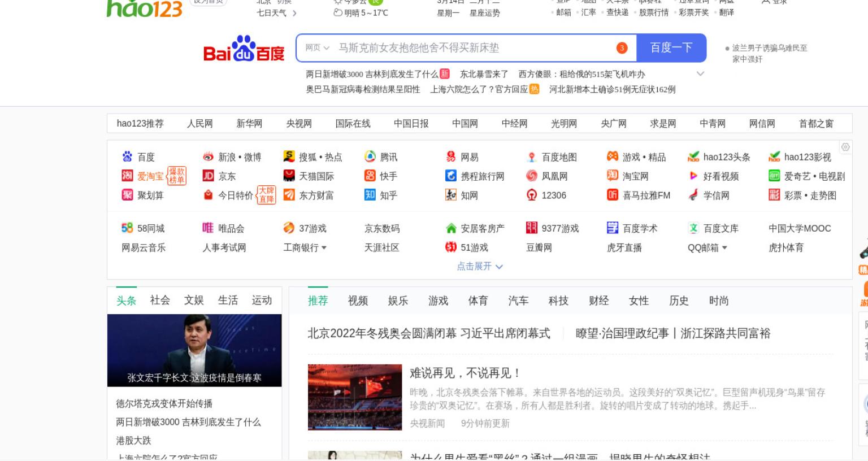The image size is (868, 461).
Task: Open hao123影视 icon link
Action: 774,156
